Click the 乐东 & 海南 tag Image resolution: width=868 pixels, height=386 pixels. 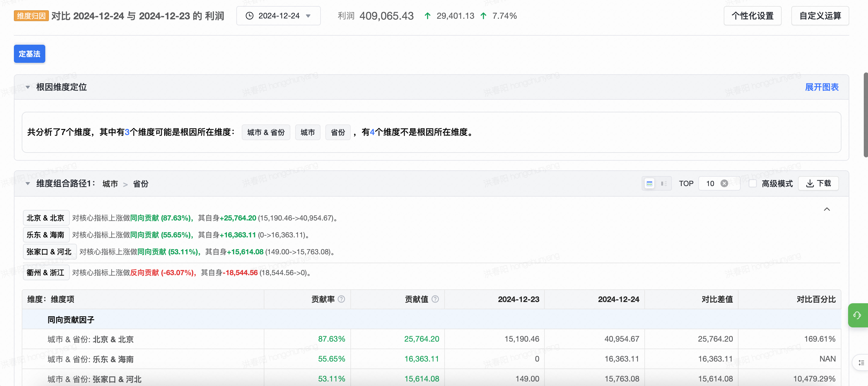[x=46, y=235]
